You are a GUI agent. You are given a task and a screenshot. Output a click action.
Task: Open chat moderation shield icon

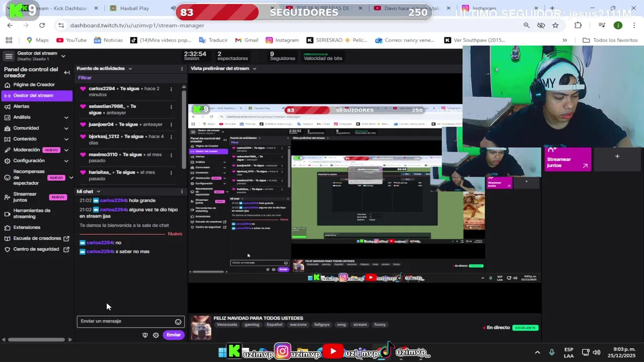coord(145,335)
